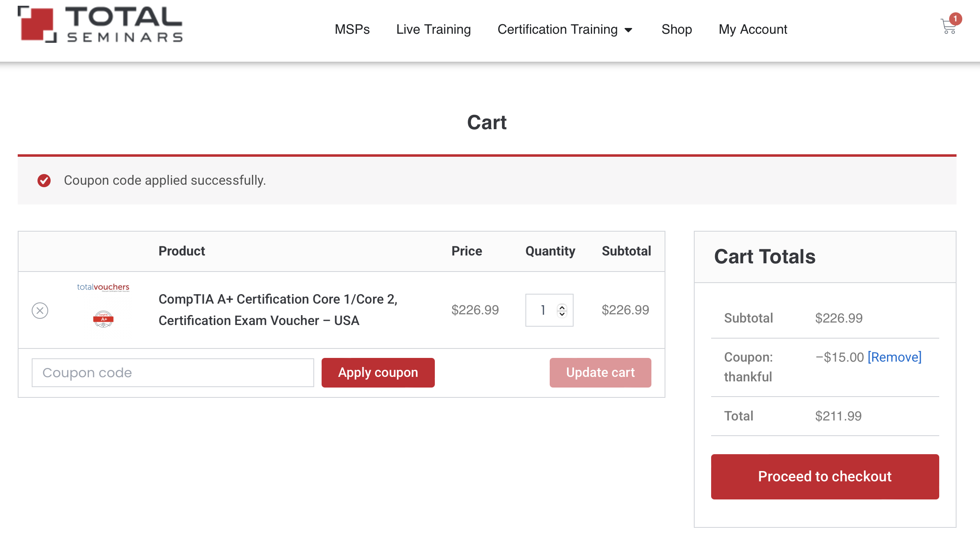980x534 pixels.
Task: Remove the CompTIA voucher with X icon
Action: point(40,311)
